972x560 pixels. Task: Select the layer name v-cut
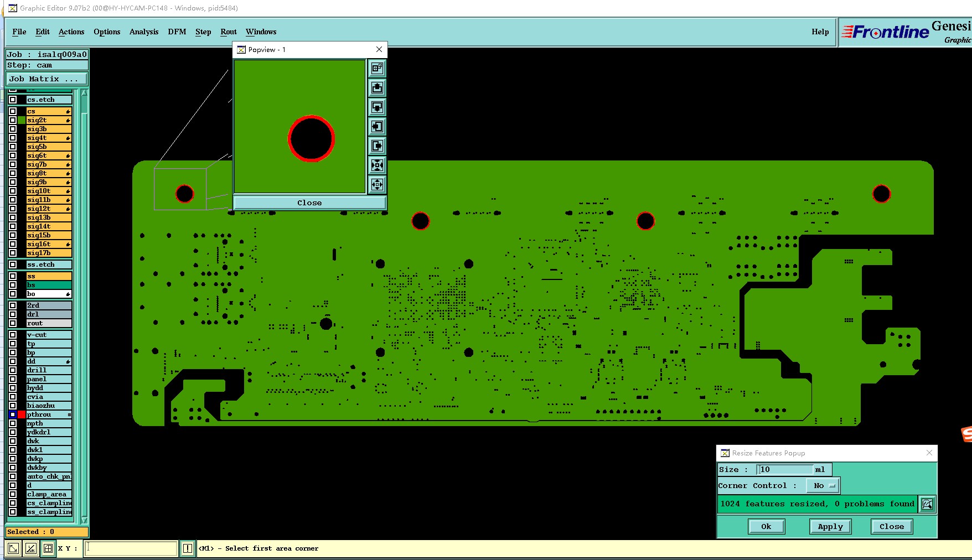click(49, 335)
